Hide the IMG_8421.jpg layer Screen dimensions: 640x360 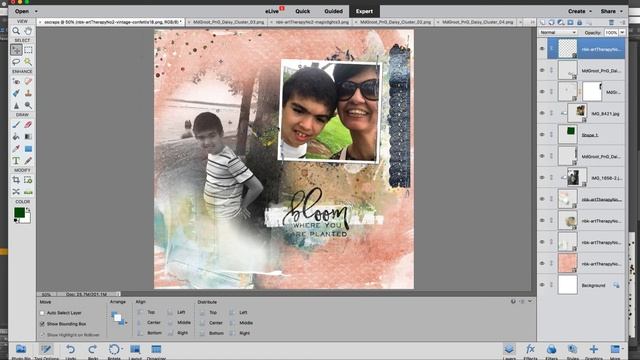542,113
